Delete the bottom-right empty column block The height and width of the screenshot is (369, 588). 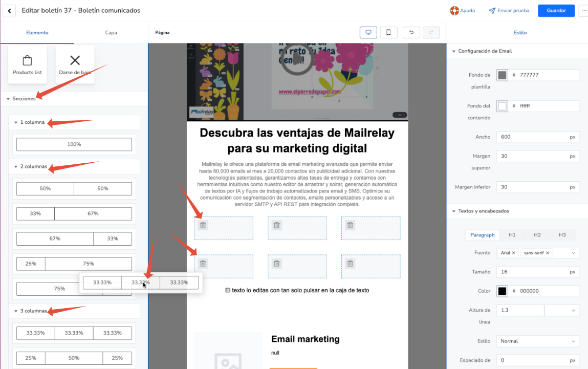pyautogui.click(x=350, y=264)
